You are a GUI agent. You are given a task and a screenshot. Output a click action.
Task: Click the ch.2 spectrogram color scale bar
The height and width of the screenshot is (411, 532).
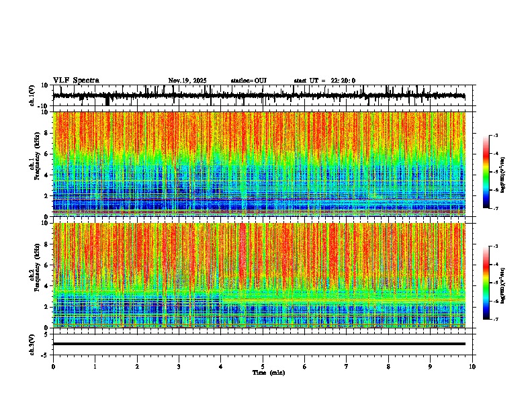[486, 283]
